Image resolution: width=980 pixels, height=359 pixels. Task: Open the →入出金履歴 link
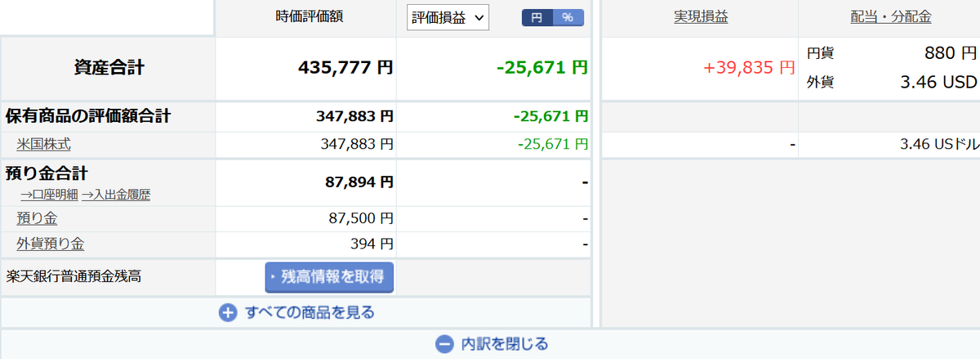pyautogui.click(x=115, y=195)
